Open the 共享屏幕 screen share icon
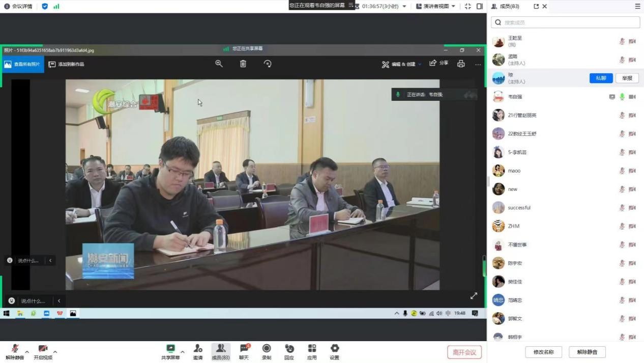Screen dimensions: 644x363 click(170, 349)
